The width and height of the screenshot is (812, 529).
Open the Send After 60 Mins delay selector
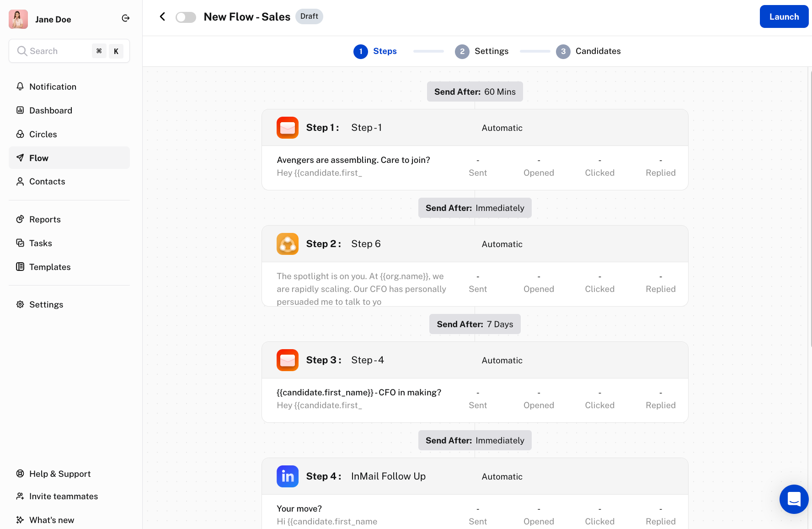click(x=475, y=92)
